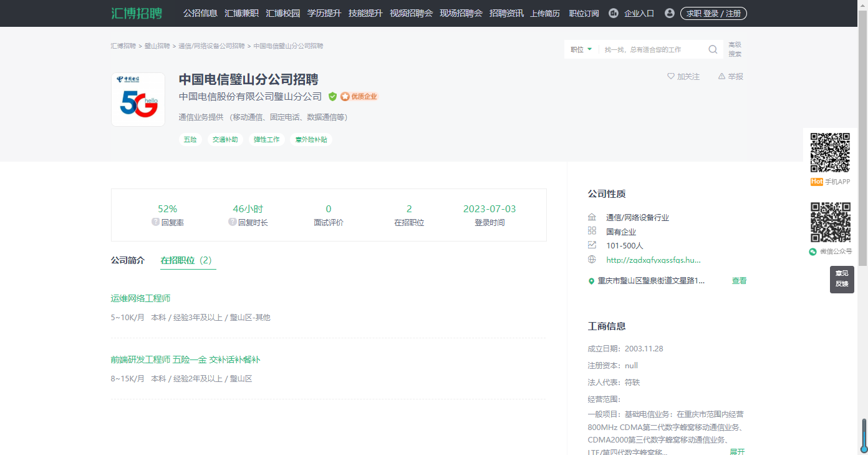Click the magnifier search icon
This screenshot has width=868, height=455.
[713, 49]
